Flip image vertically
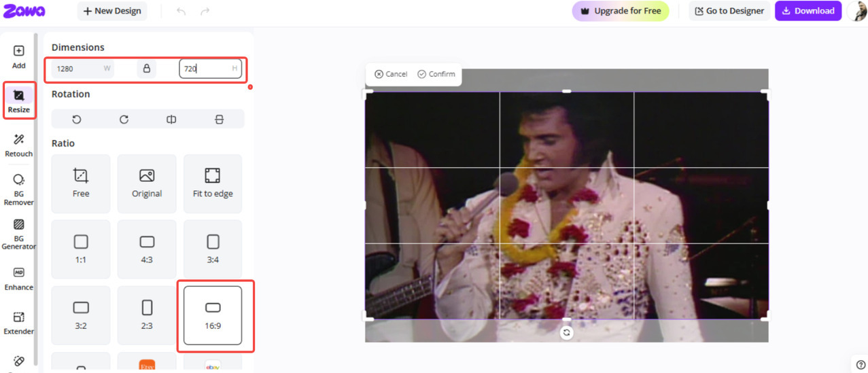Image resolution: width=868 pixels, height=373 pixels. (219, 119)
